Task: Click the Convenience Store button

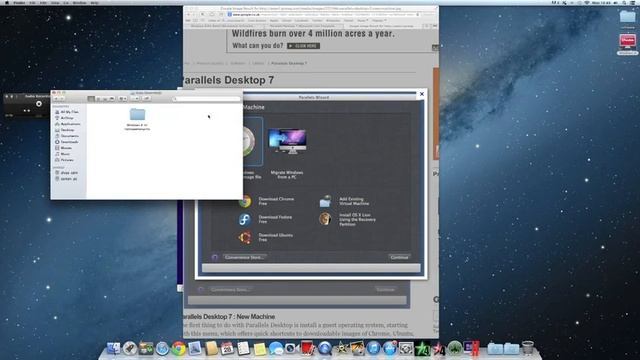Action: [x=245, y=258]
